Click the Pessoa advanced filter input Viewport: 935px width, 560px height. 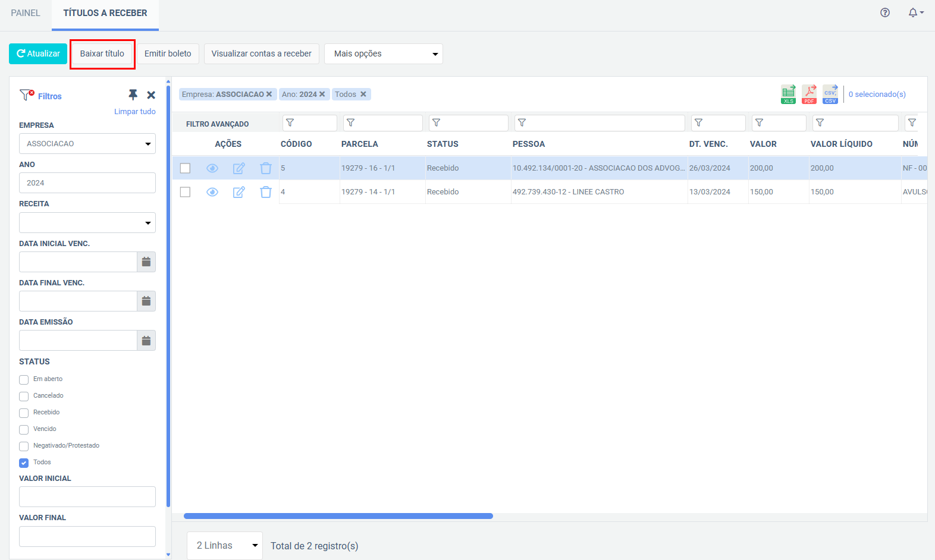[x=600, y=122]
